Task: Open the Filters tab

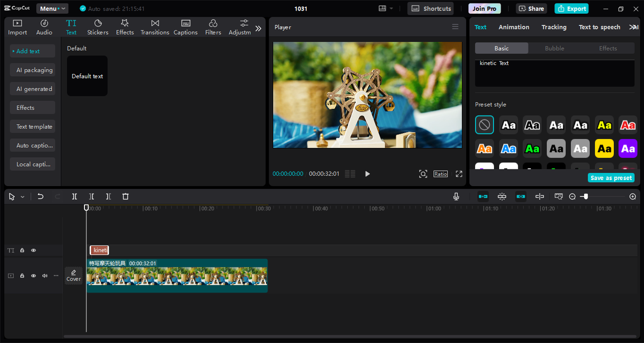Action: click(213, 27)
